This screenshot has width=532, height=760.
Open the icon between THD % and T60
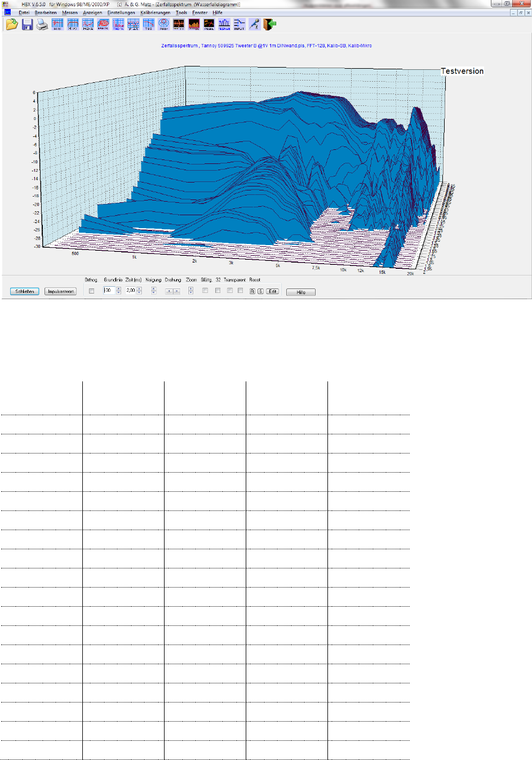(x=134, y=24)
